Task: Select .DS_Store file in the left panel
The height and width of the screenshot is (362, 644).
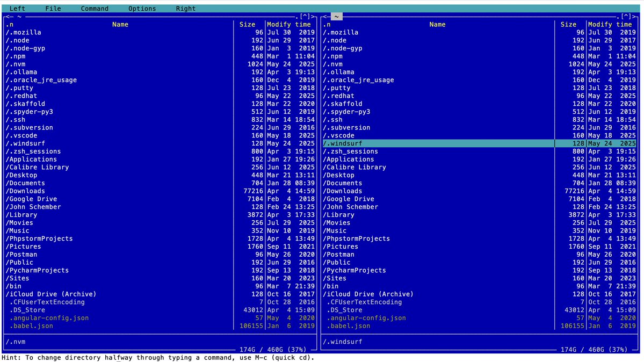Action: click(160, 310)
